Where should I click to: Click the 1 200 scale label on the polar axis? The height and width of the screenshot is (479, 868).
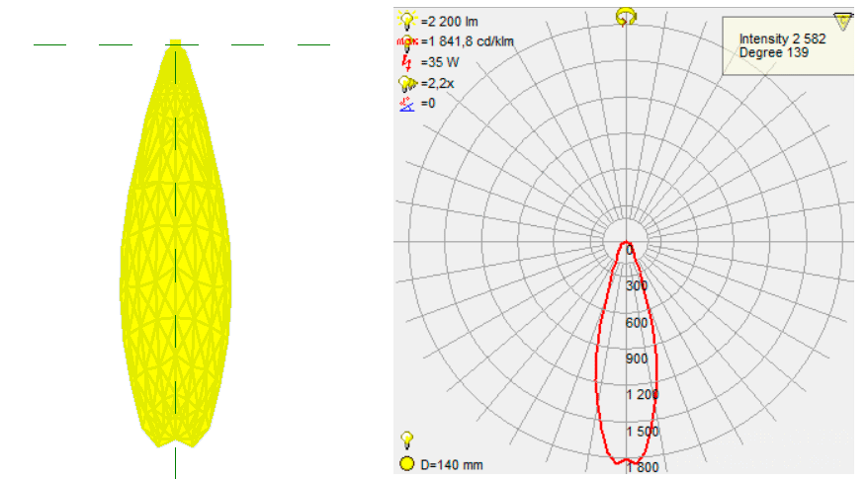click(643, 395)
